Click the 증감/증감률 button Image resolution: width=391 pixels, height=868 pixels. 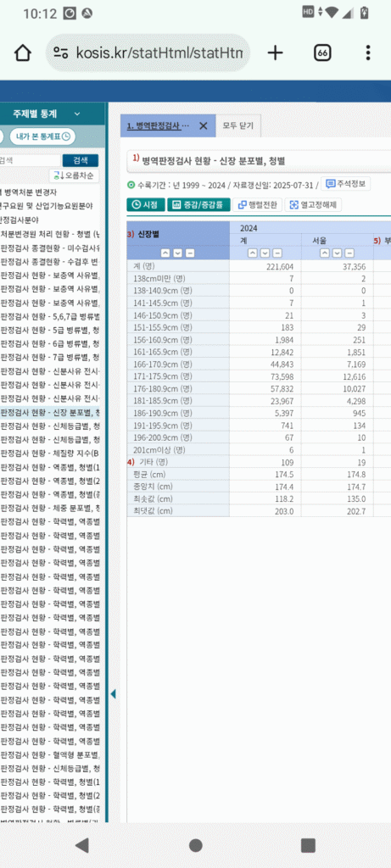click(198, 204)
